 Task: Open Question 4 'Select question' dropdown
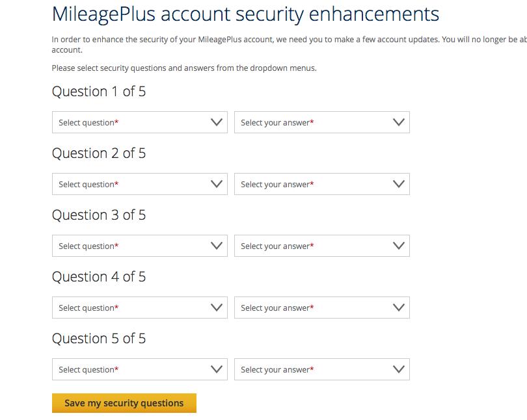130,308
